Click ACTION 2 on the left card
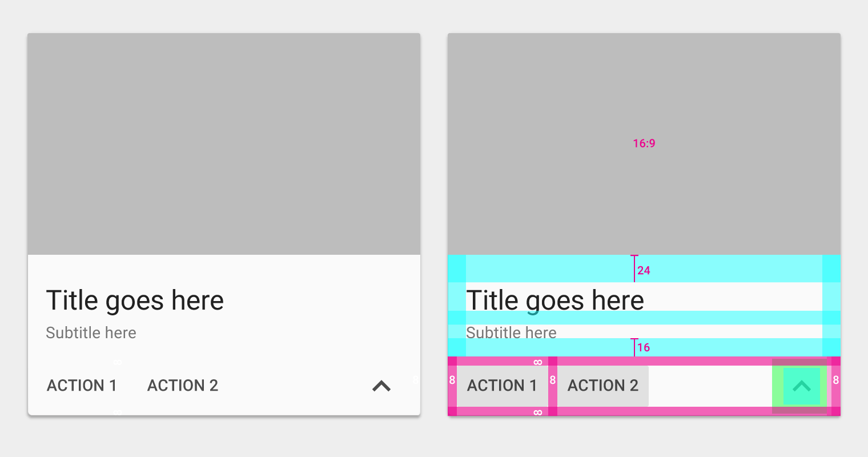868x457 pixels. pos(183,386)
